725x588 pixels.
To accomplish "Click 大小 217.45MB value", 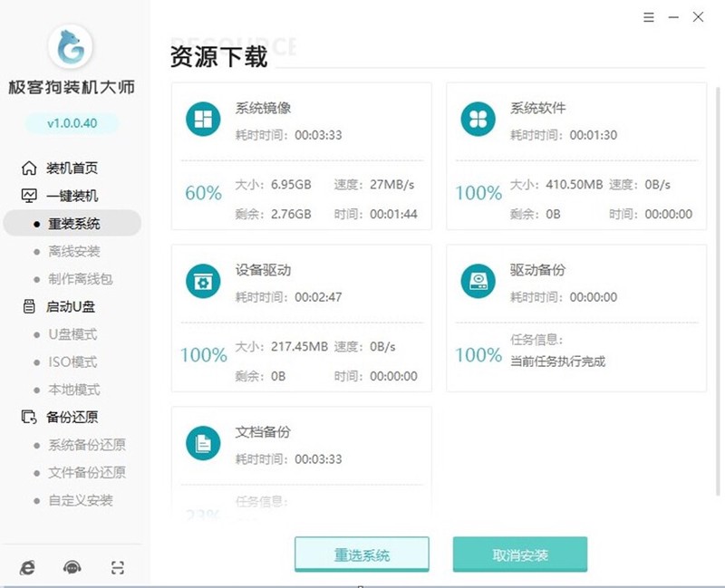I will point(300,347).
